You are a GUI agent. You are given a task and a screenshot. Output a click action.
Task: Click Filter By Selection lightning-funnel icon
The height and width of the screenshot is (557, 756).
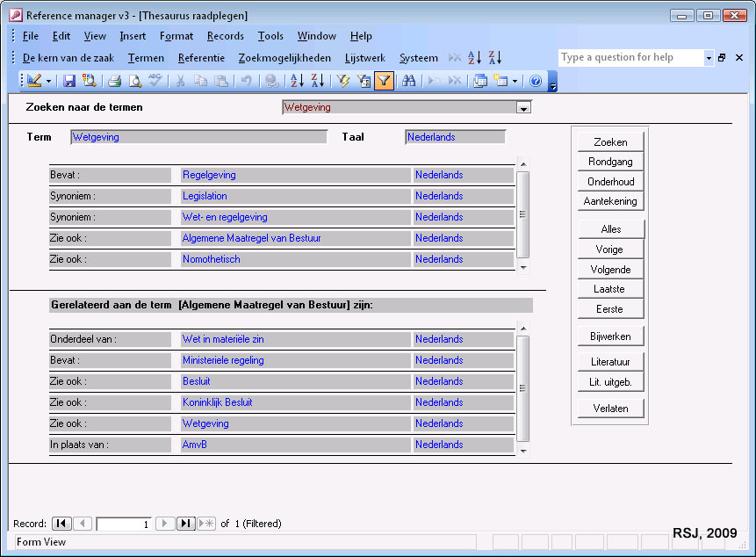click(343, 81)
